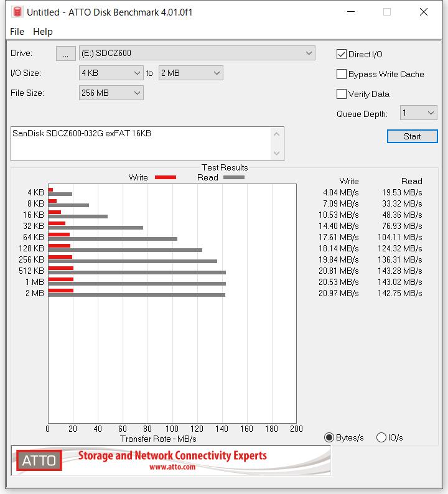
Task: Click the write value 14.40 MB/s
Action: point(338,226)
